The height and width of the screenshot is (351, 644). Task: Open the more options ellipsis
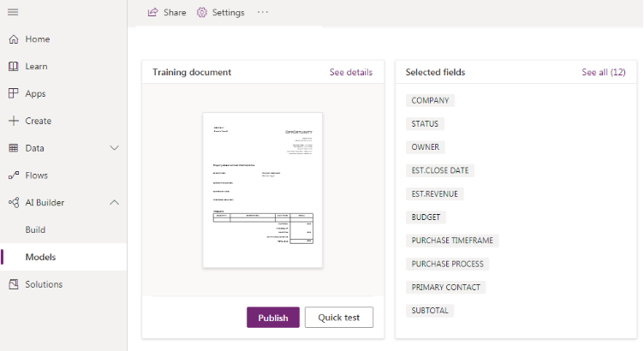coord(263,12)
